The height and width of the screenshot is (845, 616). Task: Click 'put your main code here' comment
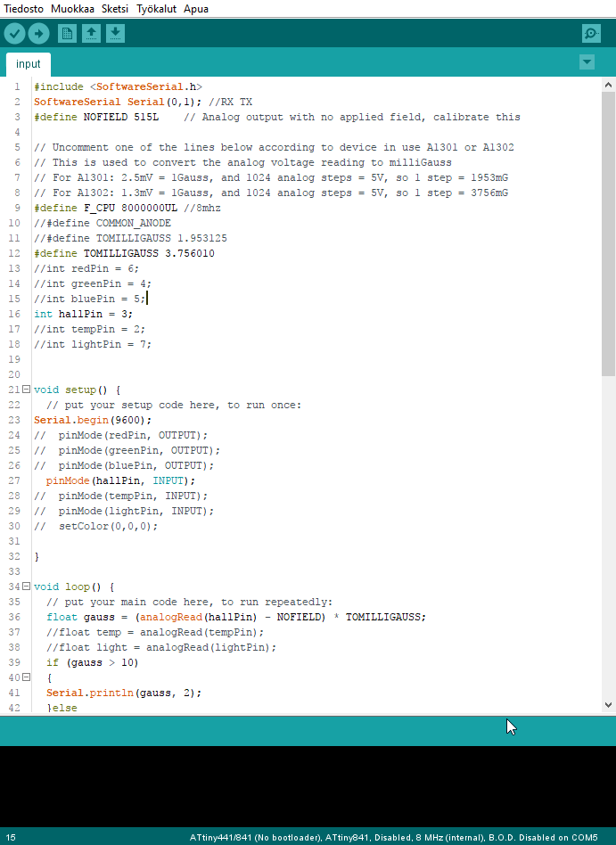click(x=190, y=602)
